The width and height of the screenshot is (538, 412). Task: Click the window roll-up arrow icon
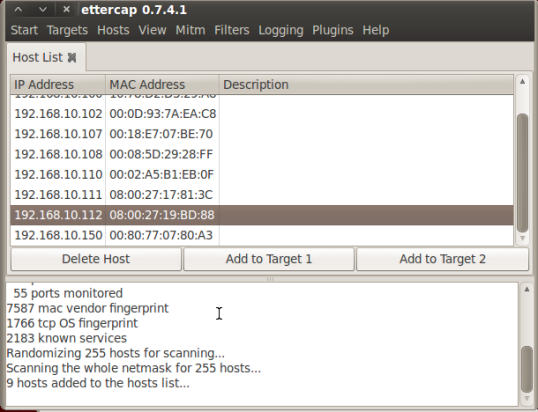(x=19, y=10)
